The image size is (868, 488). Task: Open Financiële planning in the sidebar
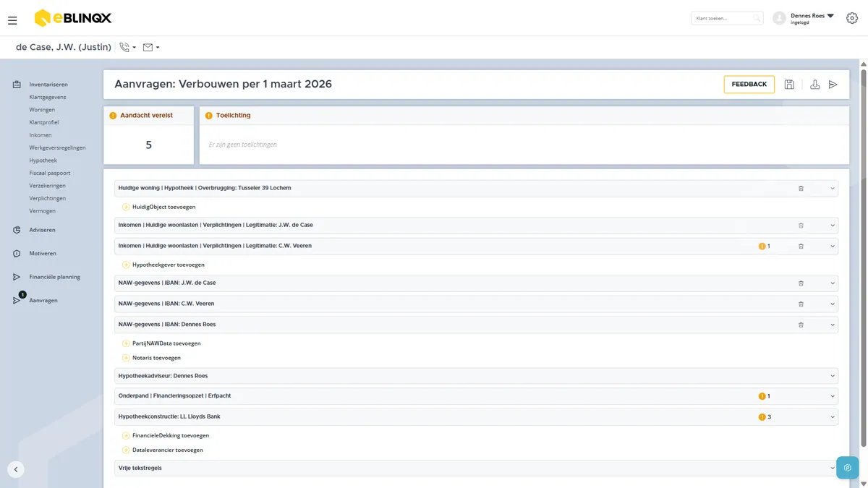(54, 277)
